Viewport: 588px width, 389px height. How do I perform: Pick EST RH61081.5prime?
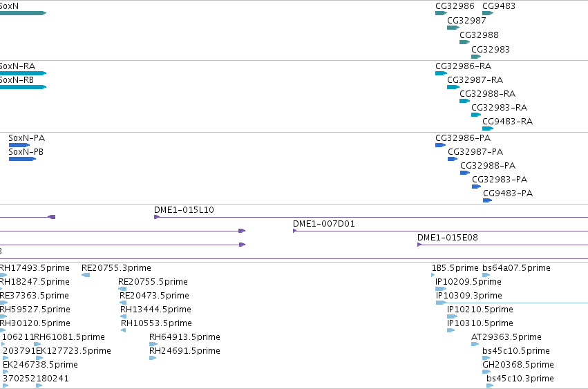(x=69, y=337)
